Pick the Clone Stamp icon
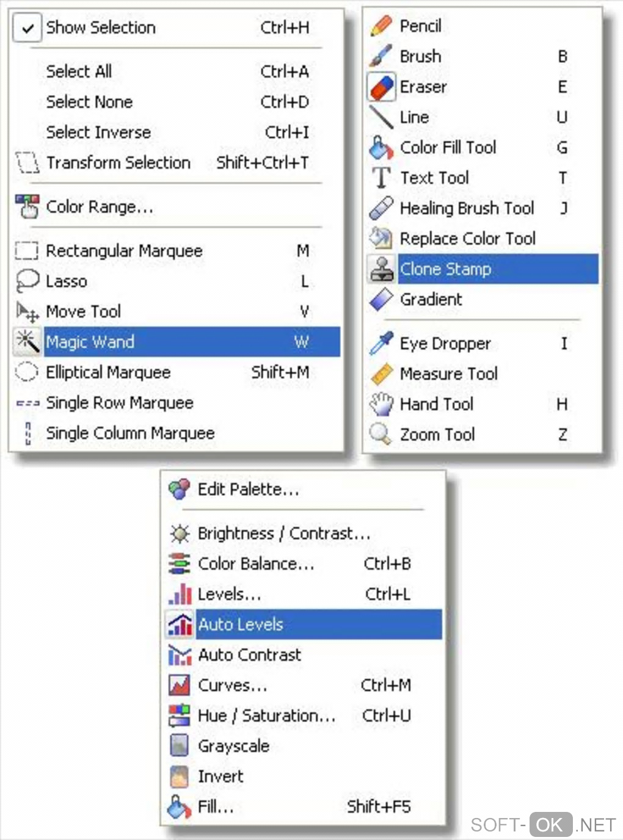Screen dimensions: 623x840 [382, 269]
